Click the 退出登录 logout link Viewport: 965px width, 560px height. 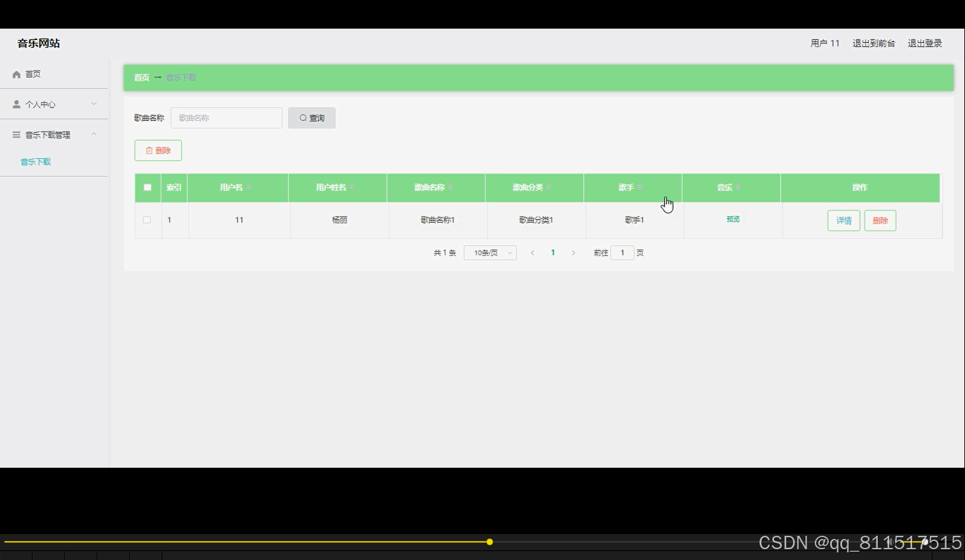point(925,43)
